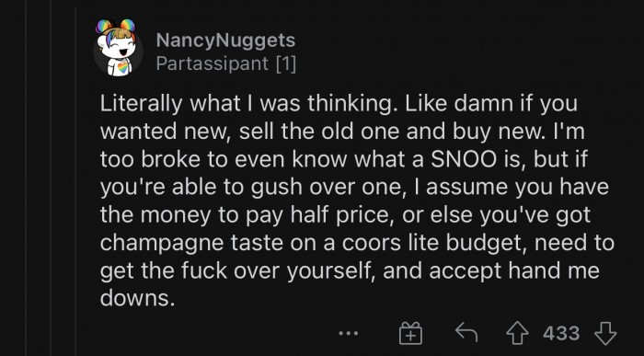Collapse parent thread via the middle indent line
The image size is (644, 356).
(x=51, y=178)
